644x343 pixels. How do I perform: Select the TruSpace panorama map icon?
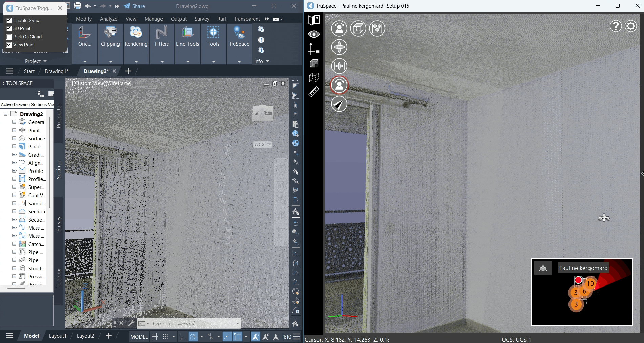coord(314,20)
